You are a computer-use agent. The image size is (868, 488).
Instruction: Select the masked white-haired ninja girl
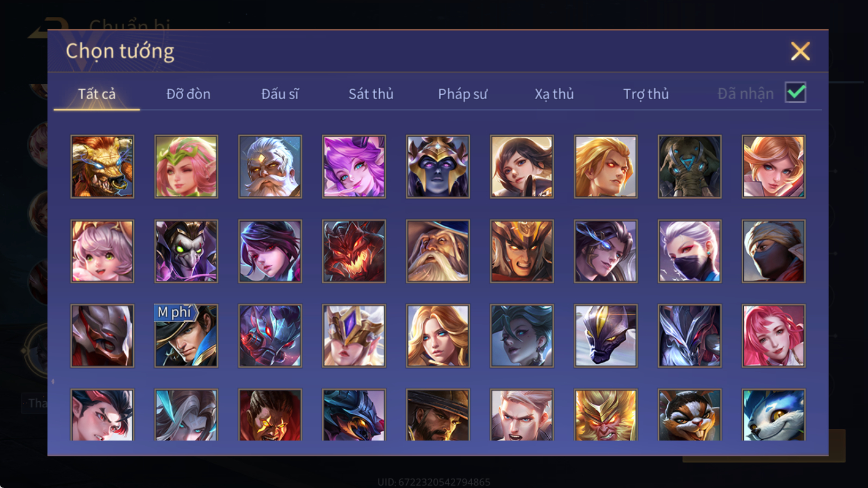[x=690, y=251]
